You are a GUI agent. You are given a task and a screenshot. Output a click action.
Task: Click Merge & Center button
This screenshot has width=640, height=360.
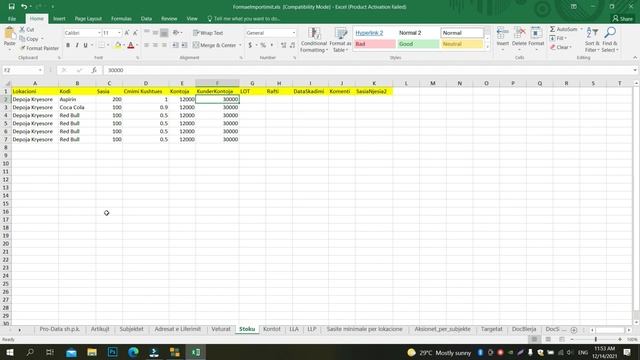click(x=215, y=45)
